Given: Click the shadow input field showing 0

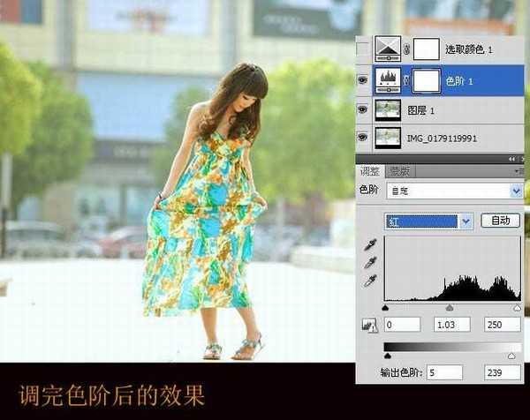Looking at the screenshot, I should 402,325.
